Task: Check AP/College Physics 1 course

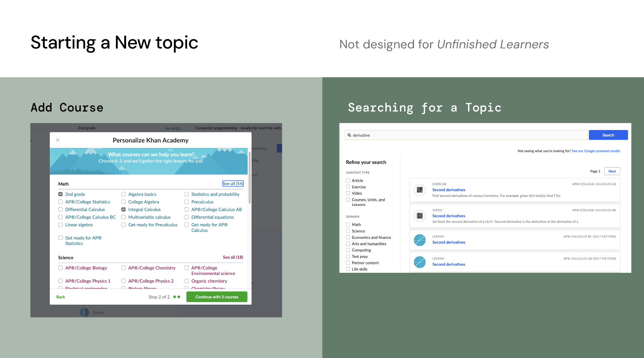Action: coord(60,281)
